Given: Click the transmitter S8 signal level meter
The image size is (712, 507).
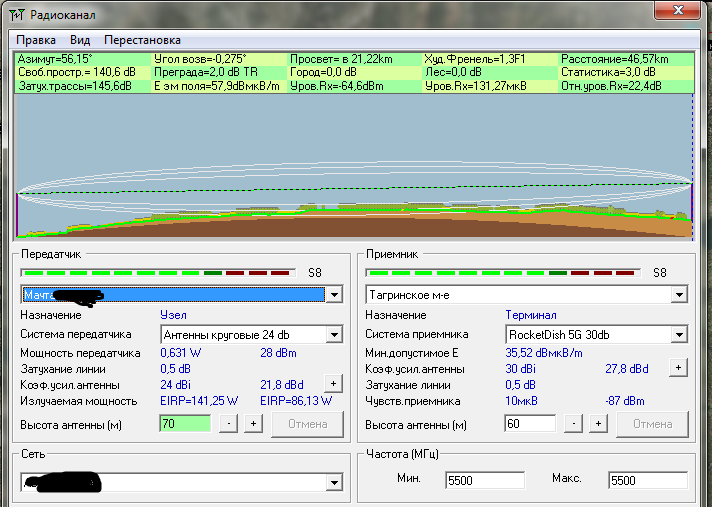Looking at the screenshot, I should 158,272.
